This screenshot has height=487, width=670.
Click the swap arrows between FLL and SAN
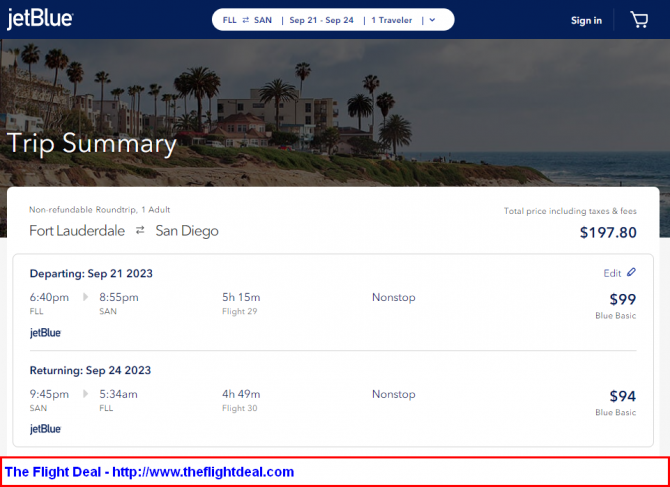click(x=246, y=20)
